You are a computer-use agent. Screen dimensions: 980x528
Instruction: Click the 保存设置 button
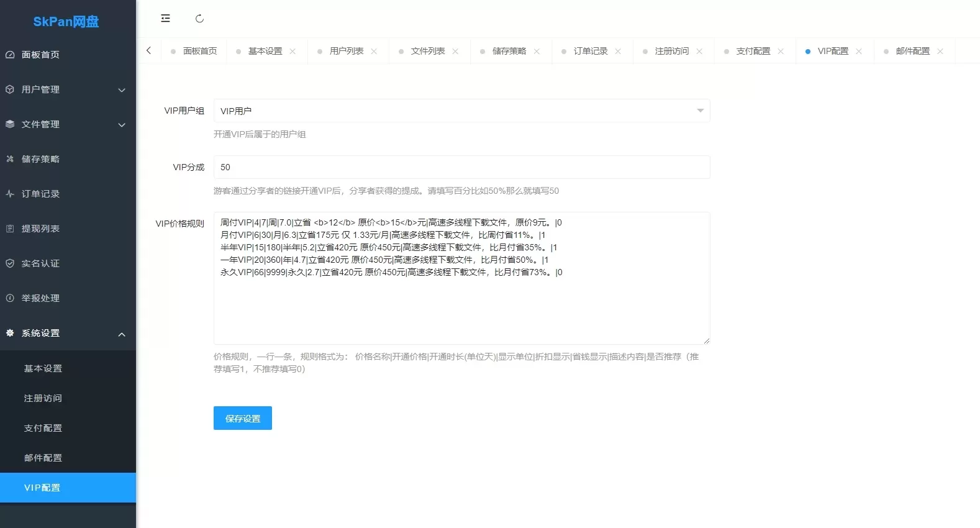[242, 419]
